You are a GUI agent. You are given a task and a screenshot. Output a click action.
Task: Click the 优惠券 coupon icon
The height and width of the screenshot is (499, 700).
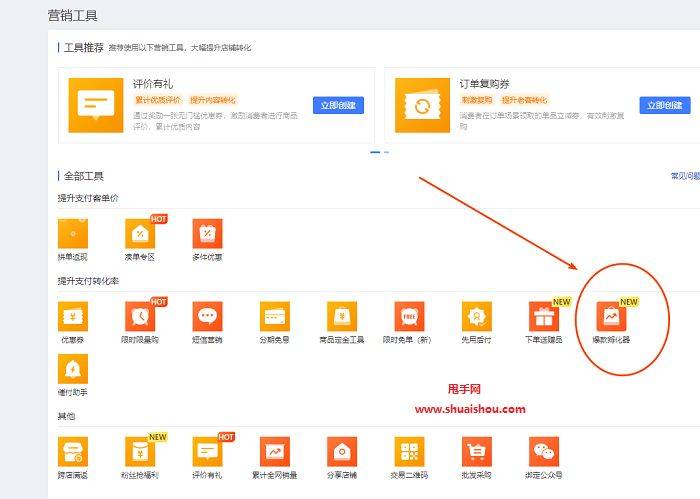[73, 316]
